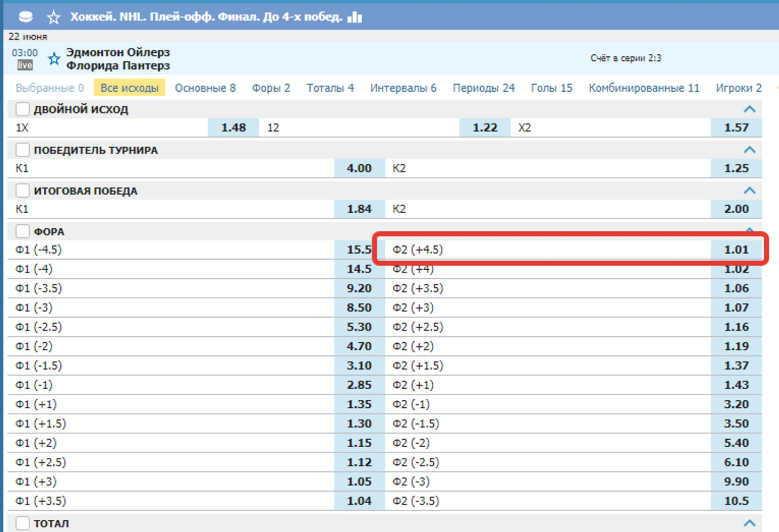Select Ф1 (-1) odds 2.85
The height and width of the screenshot is (532, 779).
359,385
